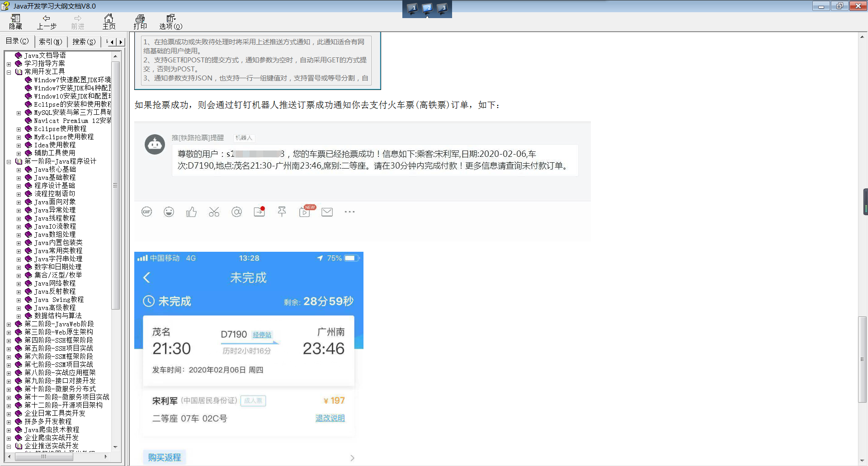Open the Eclipse的安装和使用教程 topic

click(72, 104)
